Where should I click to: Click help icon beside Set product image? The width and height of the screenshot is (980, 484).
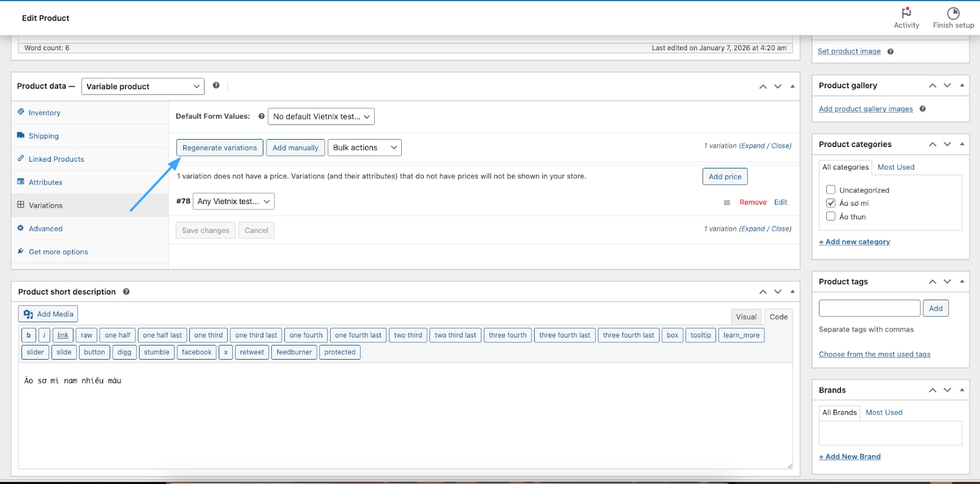coord(890,51)
